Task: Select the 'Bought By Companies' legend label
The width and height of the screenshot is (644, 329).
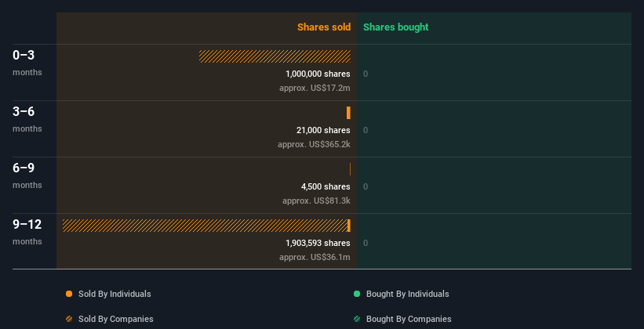Action: (x=409, y=319)
